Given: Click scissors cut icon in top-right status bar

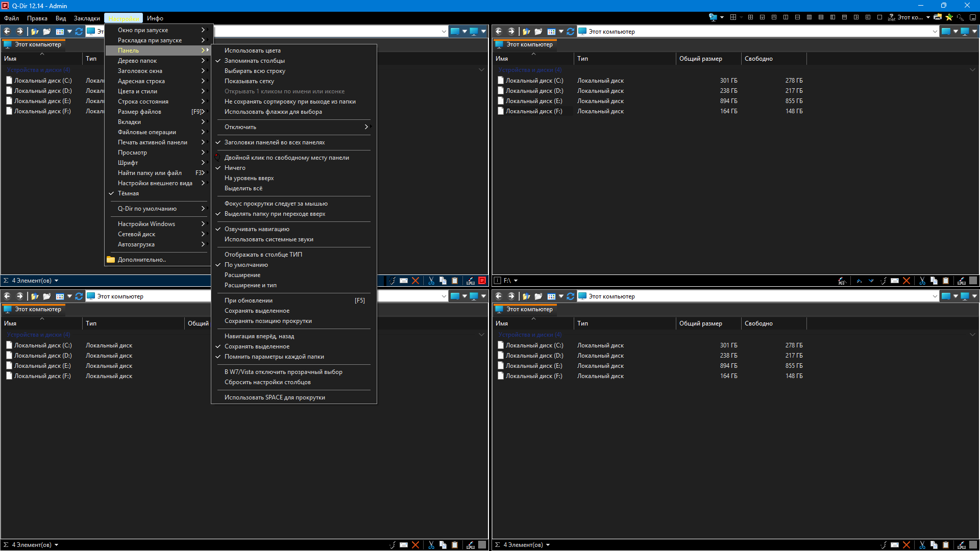Looking at the screenshot, I should [x=922, y=281].
